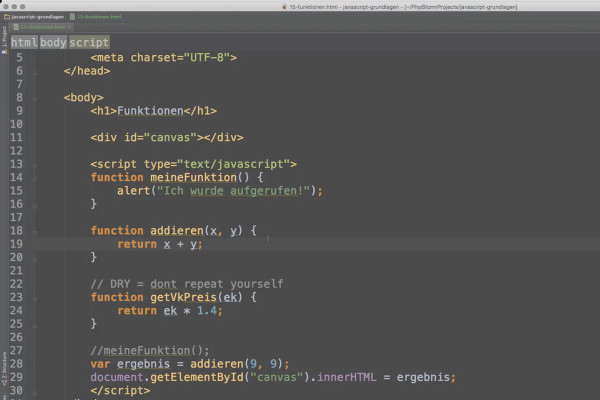Select the script breadcrumb
Viewport: 600px width, 400px height.
(x=89, y=42)
